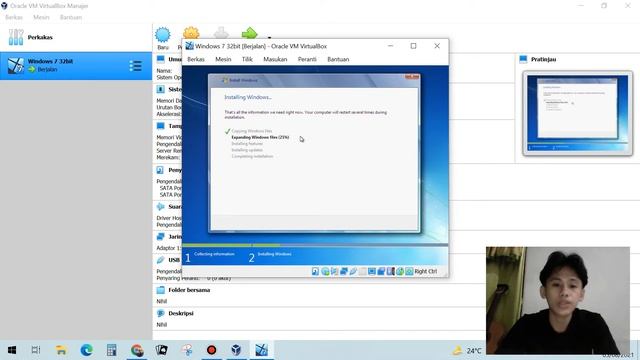Open the Windows Start button
Viewport: 640px width, 360px height.
click(11, 350)
